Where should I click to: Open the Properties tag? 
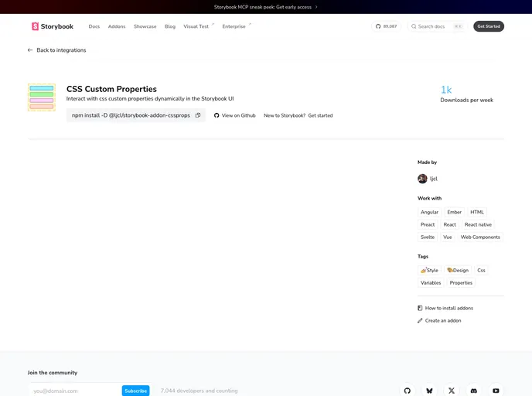pos(461,282)
